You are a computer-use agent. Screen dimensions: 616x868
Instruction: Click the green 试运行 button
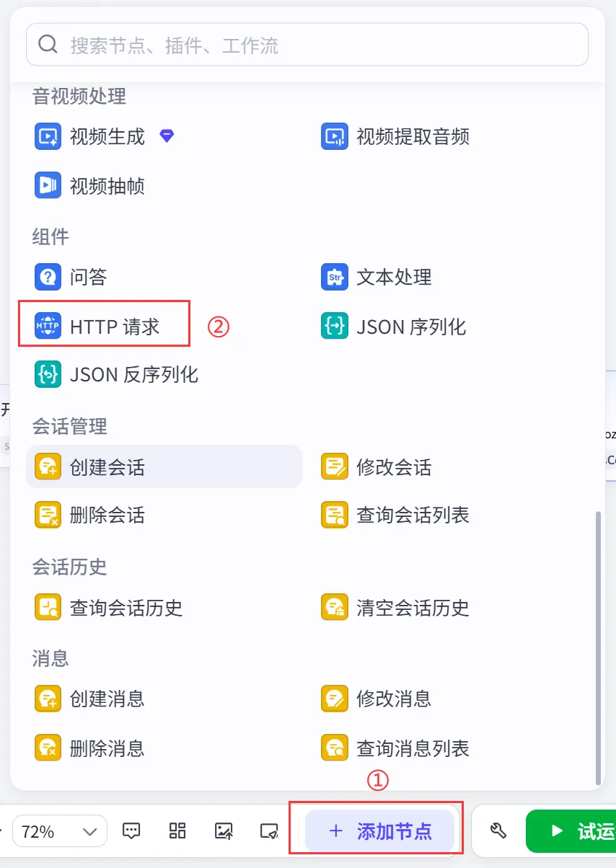(x=571, y=831)
